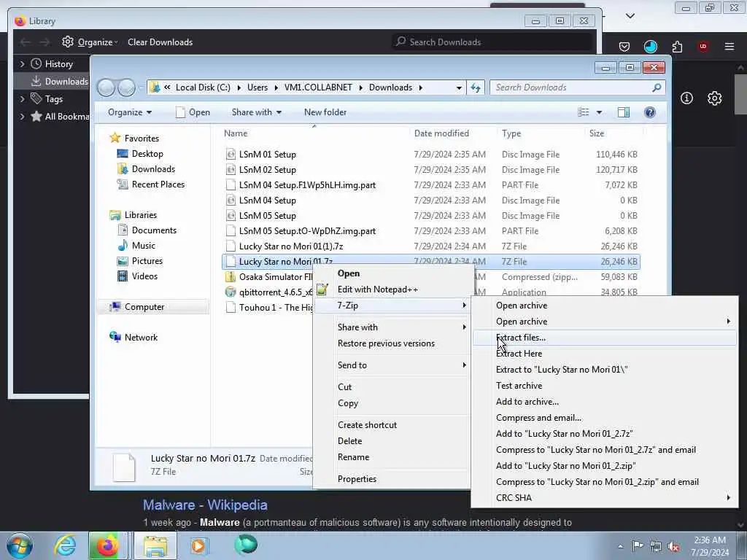Click New folder button
The image size is (747, 560).
pyautogui.click(x=325, y=112)
